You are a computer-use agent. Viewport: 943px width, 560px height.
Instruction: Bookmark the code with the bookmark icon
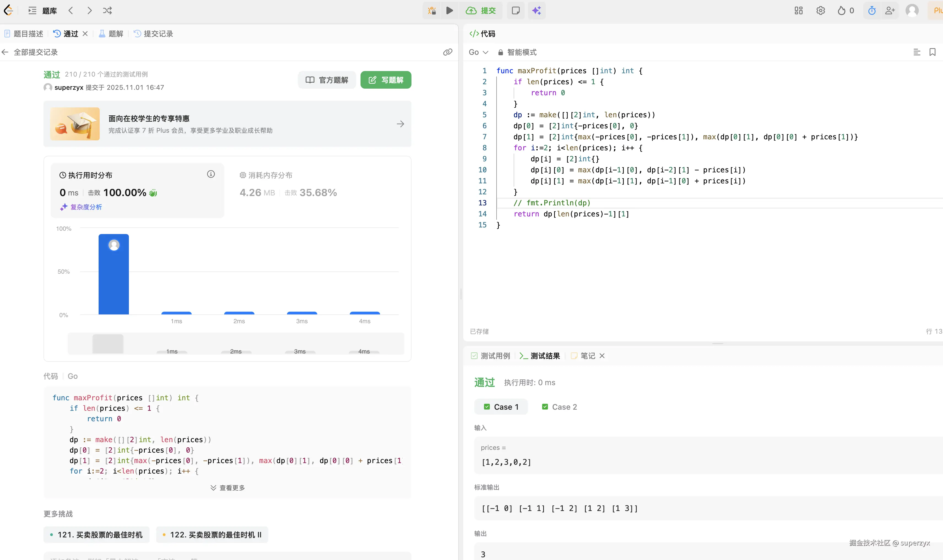[x=932, y=52]
